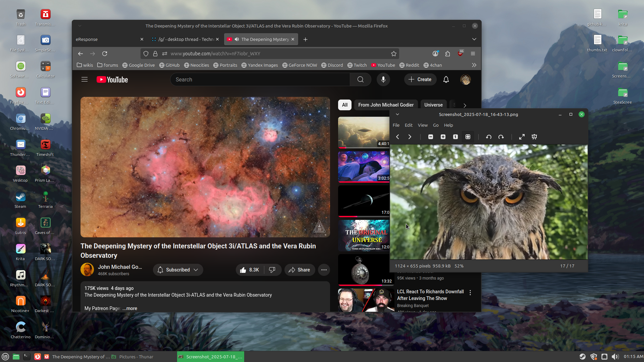Open volume control in system tray

(x=615, y=357)
